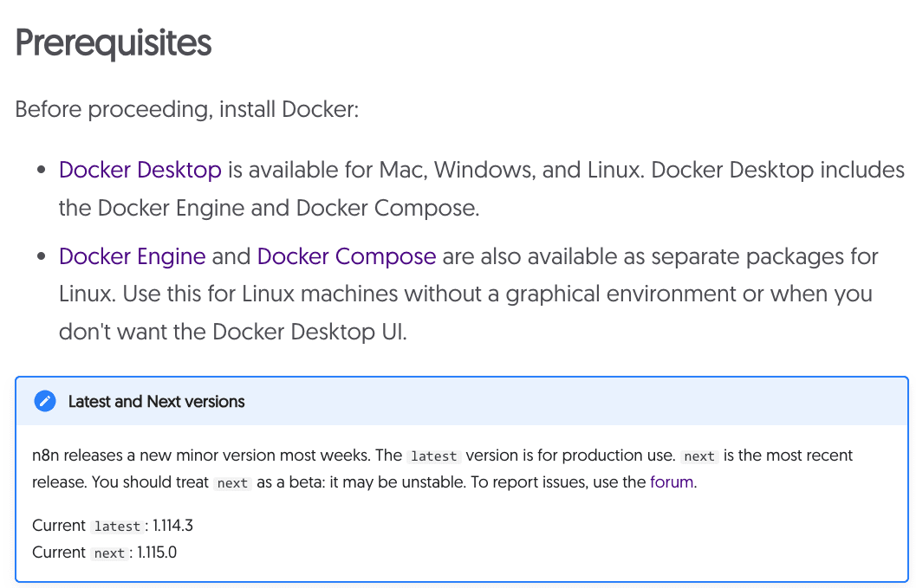The width and height of the screenshot is (916, 588).
Task: Click the 'next' code tag beside 1.115.0
Action: (109, 553)
